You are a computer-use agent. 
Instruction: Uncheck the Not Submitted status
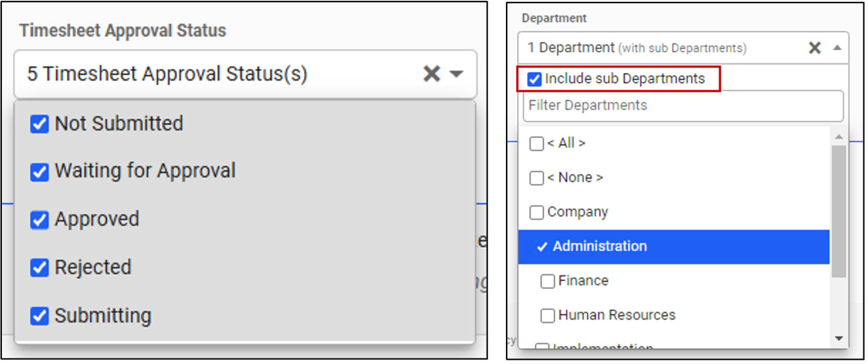[x=39, y=124]
